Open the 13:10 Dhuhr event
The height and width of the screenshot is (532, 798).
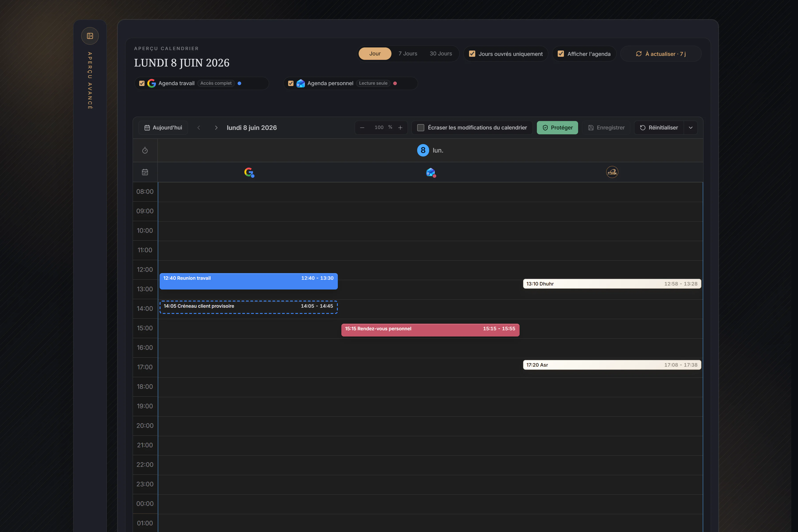612,284
